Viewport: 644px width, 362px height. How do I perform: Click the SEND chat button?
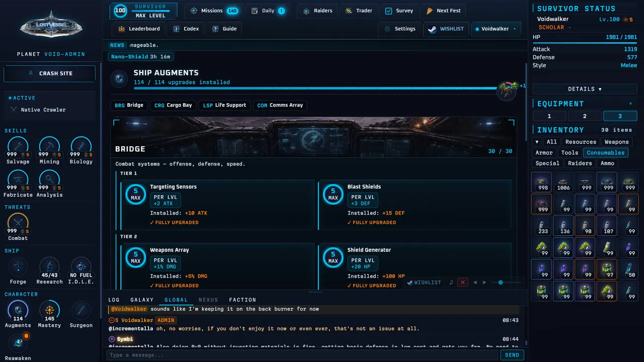[512, 355]
